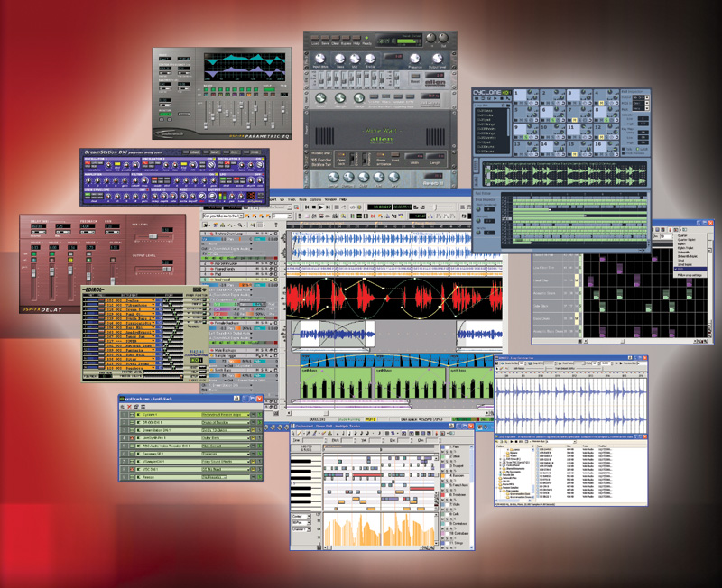Select the arrow Select tool in Piano Roll
Viewport: 722px width, 588px height.
293,434
